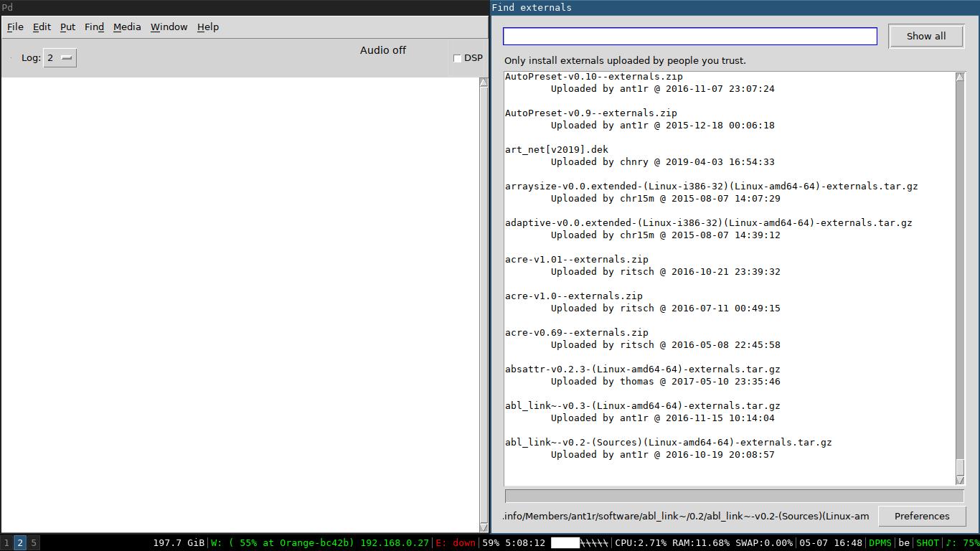
Task: Click the results scrollbar thumb
Action: point(960,467)
